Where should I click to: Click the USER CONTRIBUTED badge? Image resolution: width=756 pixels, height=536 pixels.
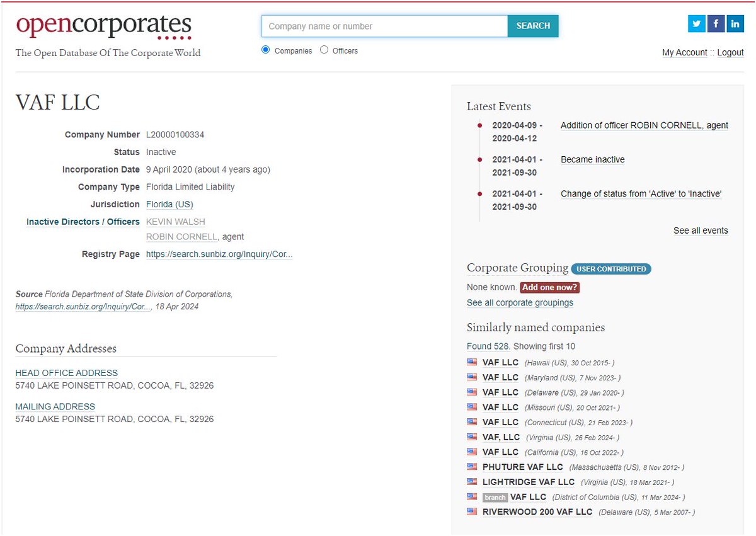click(x=611, y=269)
